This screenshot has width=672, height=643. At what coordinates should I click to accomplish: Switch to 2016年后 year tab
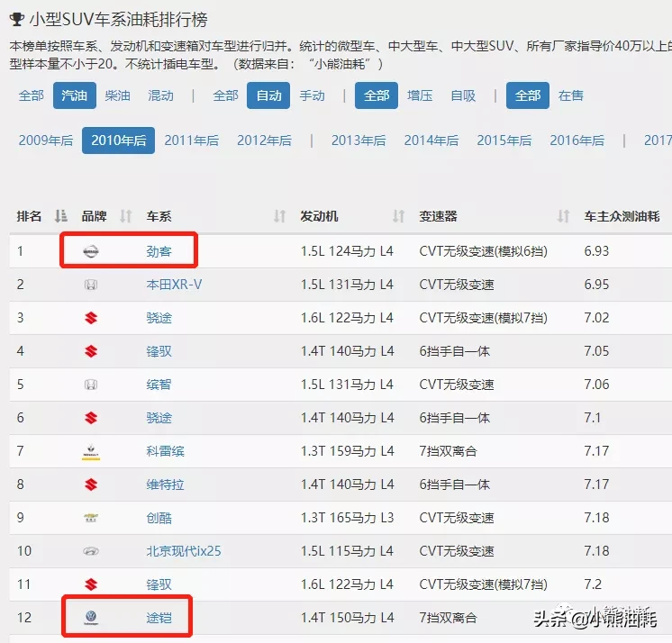pos(577,140)
